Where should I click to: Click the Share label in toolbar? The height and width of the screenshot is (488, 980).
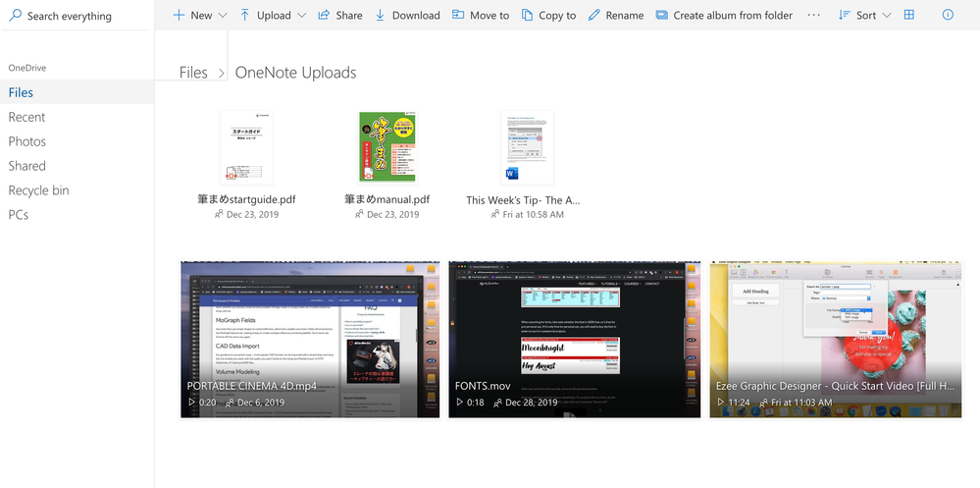click(349, 16)
